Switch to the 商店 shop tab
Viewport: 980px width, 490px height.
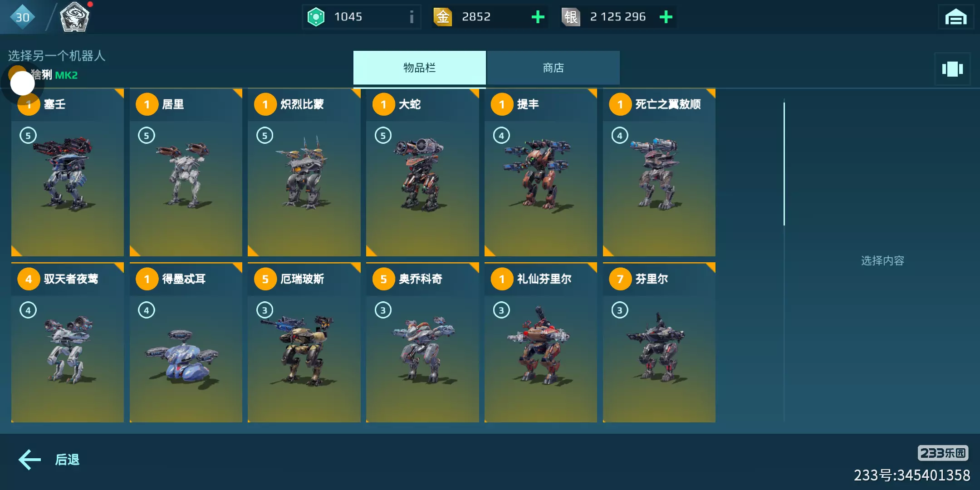pos(554,68)
